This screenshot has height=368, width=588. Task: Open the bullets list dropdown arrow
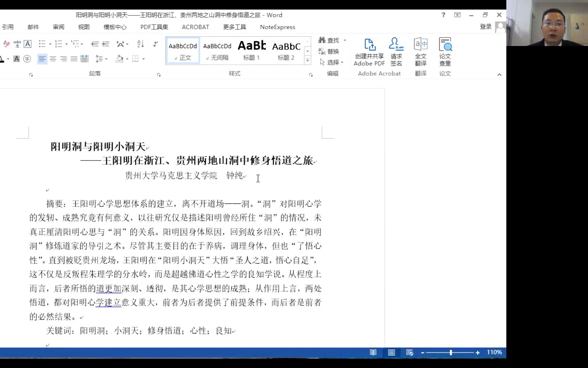point(50,44)
